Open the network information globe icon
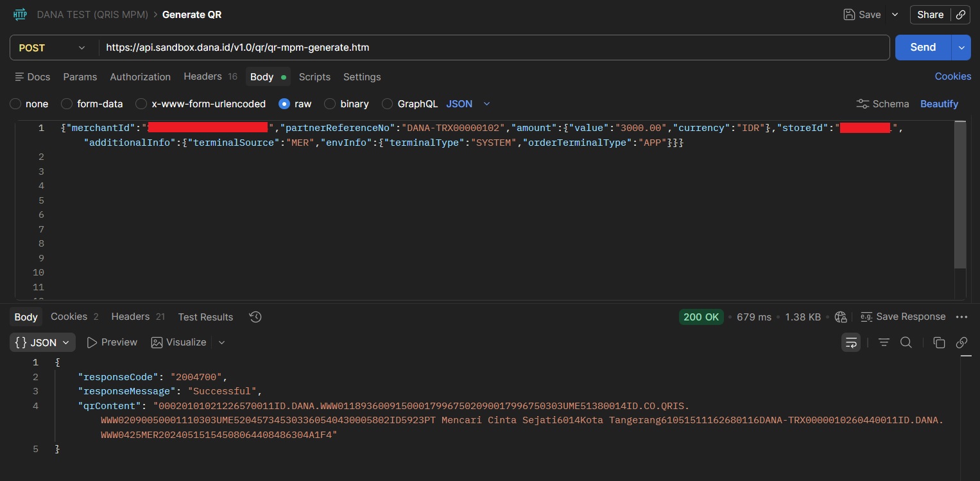Screen dimensions: 980x481 click(x=841, y=317)
